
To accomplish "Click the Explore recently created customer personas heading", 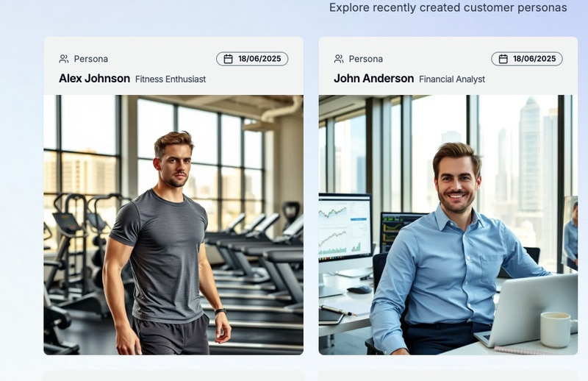I will 448,7.
